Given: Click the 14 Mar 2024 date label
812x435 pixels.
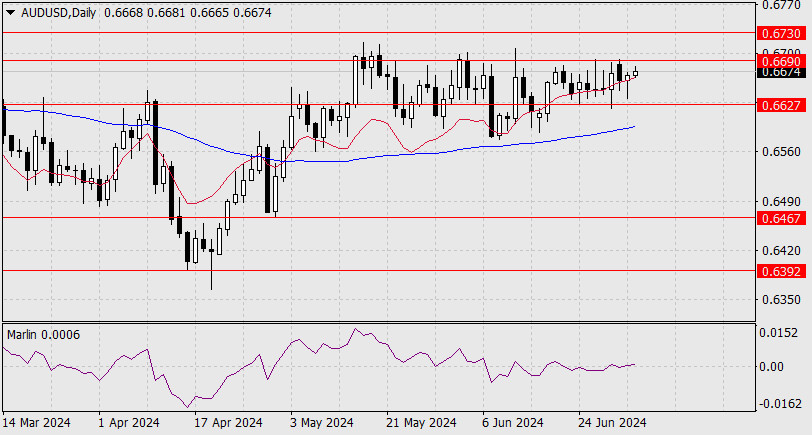Looking at the screenshot, I should tap(37, 423).
